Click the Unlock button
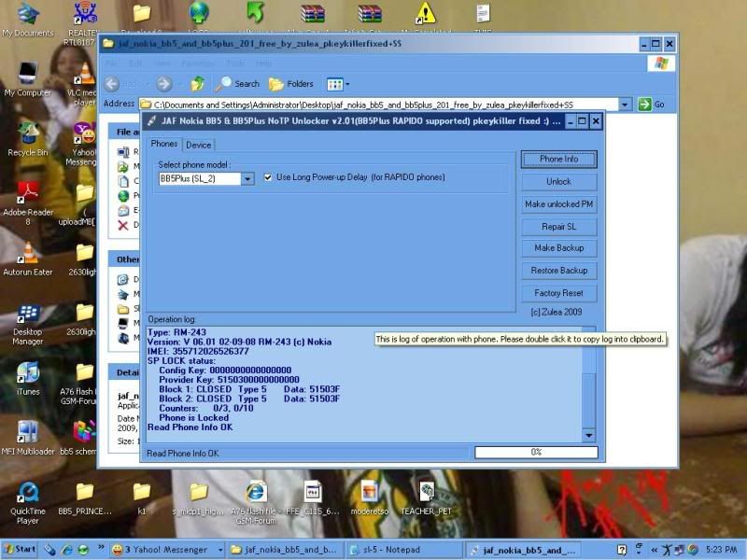This screenshot has height=560, width=747. (558, 181)
